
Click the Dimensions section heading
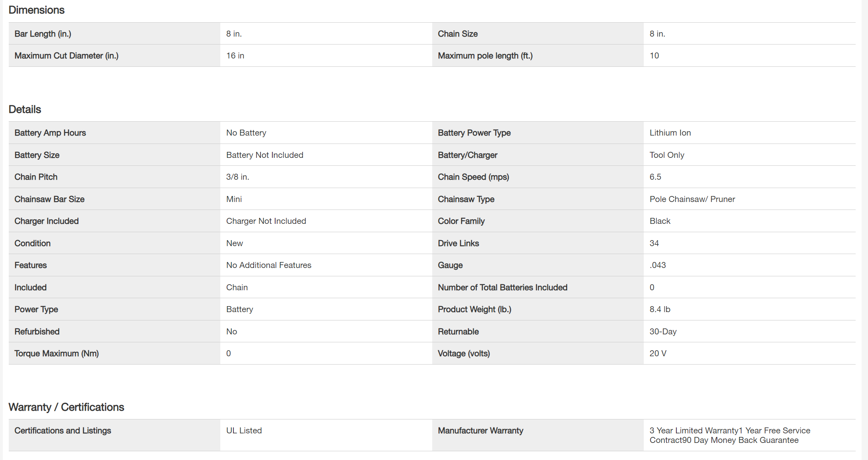tap(37, 10)
